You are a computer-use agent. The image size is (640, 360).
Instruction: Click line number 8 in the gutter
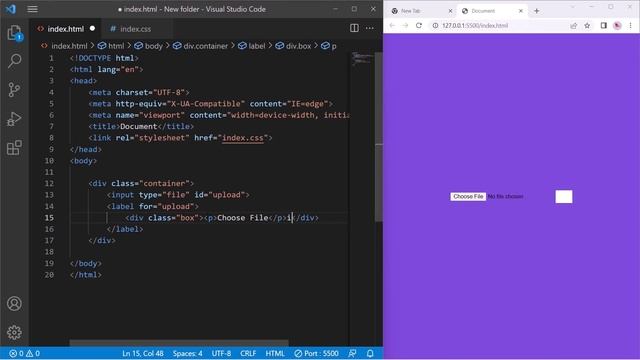(x=51, y=138)
